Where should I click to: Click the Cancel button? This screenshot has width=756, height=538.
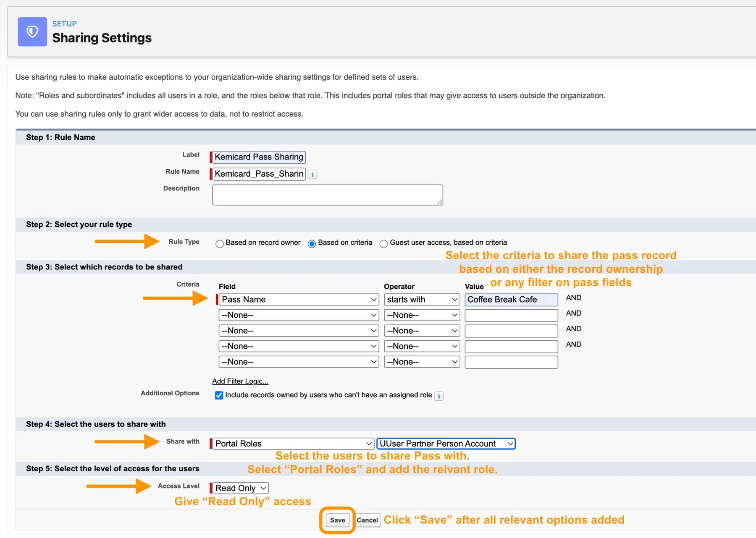pyautogui.click(x=367, y=520)
